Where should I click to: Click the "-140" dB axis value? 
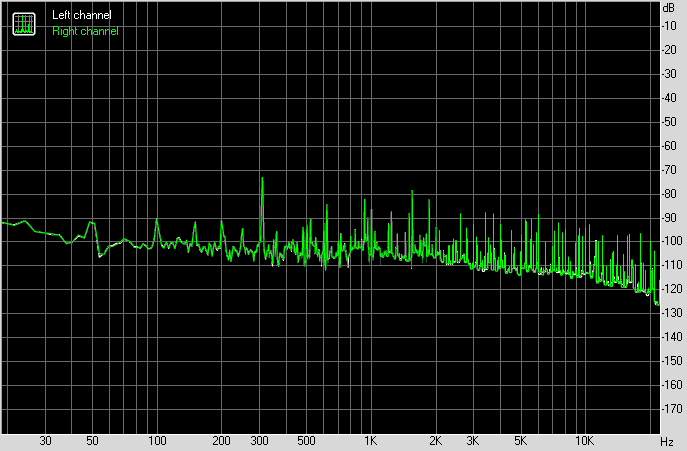pyautogui.click(x=672, y=337)
